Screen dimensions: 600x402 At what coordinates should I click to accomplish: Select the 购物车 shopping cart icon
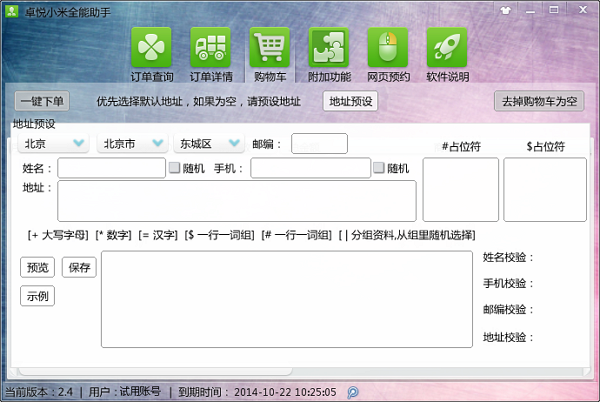pyautogui.click(x=270, y=47)
